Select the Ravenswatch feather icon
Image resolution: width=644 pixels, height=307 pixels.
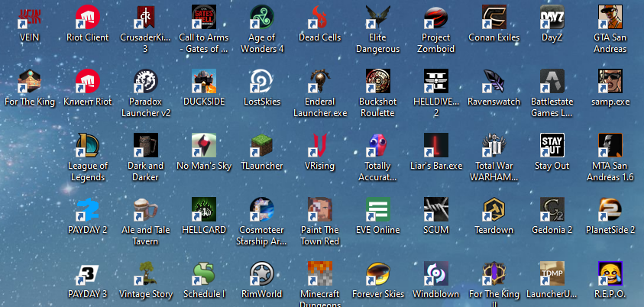494,81
